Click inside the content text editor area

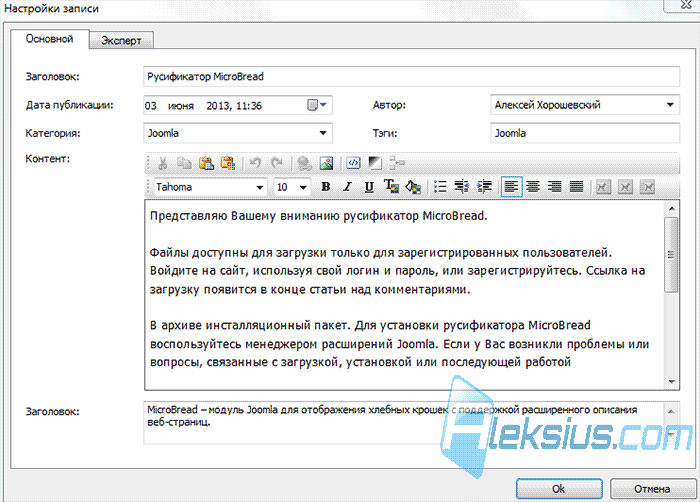point(404,295)
